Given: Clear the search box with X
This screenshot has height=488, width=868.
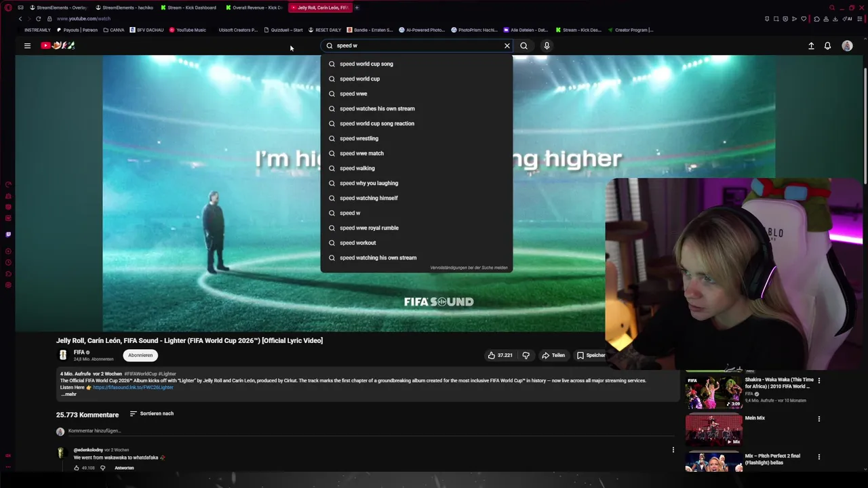Looking at the screenshot, I should [x=507, y=45].
